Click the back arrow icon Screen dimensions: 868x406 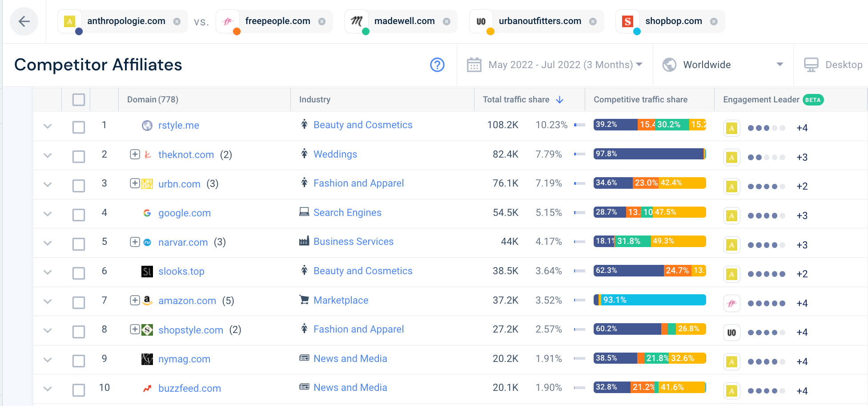pos(24,21)
